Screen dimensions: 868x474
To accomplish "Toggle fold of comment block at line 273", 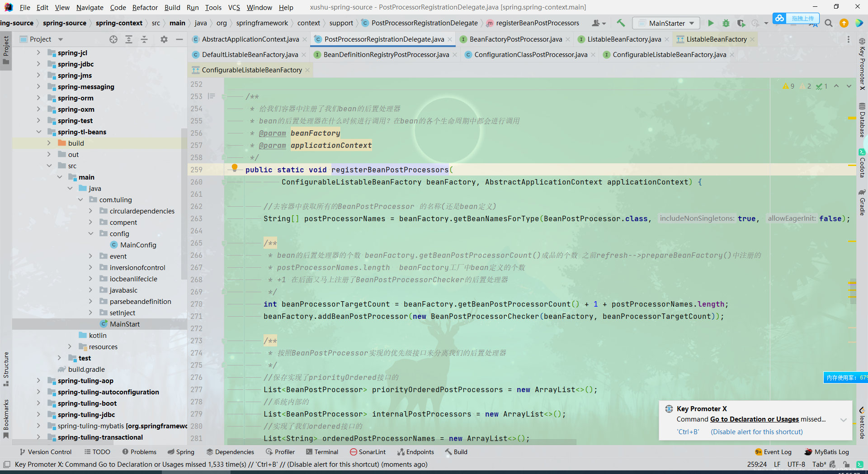I will [224, 341].
